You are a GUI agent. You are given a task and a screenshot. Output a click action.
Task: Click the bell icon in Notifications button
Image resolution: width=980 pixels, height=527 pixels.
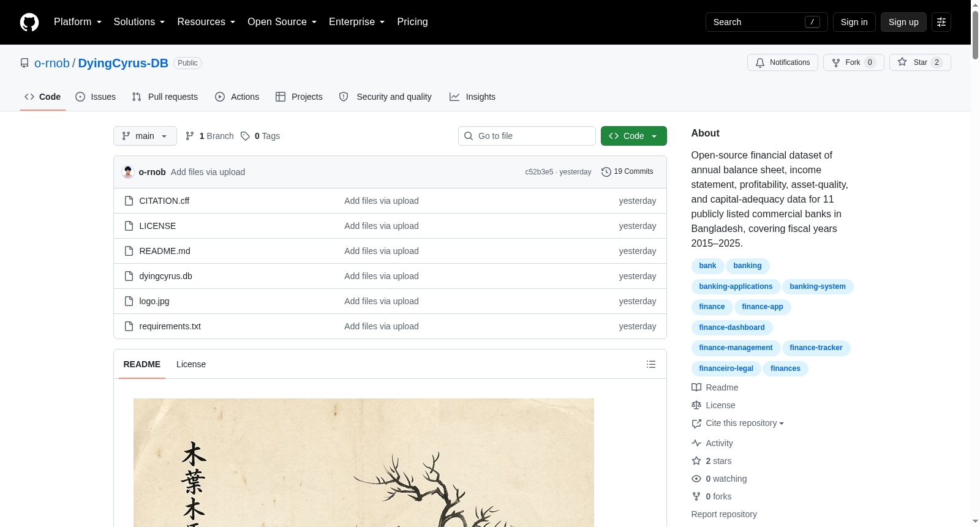pos(760,62)
